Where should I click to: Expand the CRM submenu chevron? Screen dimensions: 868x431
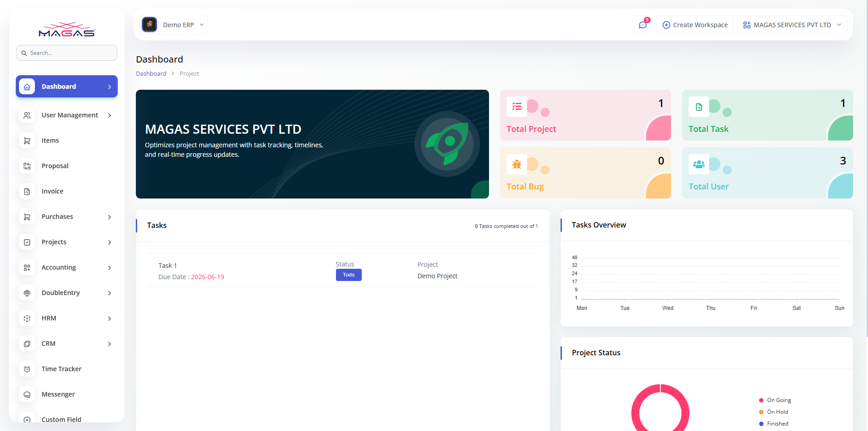point(110,344)
